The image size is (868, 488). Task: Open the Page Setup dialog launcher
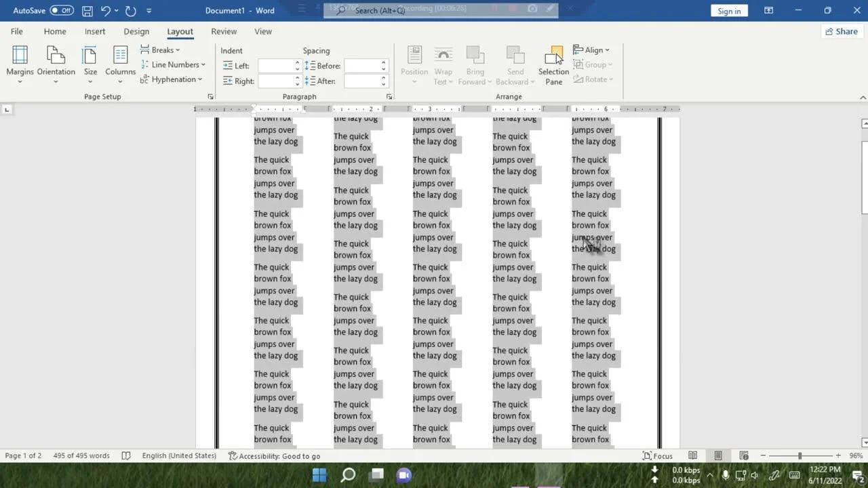pos(210,97)
